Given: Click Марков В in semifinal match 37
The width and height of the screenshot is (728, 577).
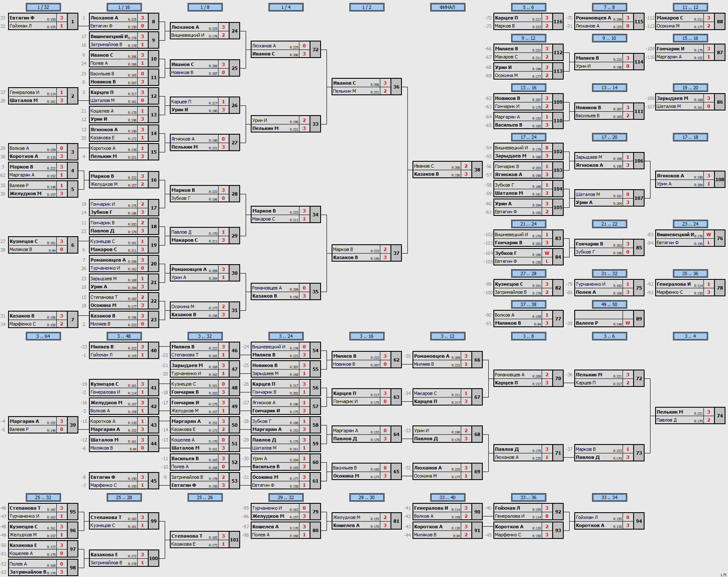Looking at the screenshot, I should pyautogui.click(x=343, y=249).
